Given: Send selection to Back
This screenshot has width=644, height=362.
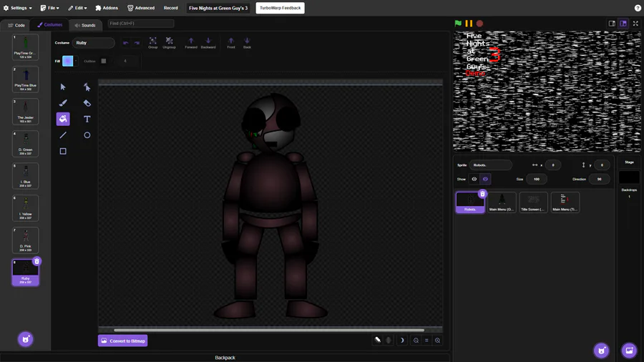Looking at the screenshot, I should 247,43.
